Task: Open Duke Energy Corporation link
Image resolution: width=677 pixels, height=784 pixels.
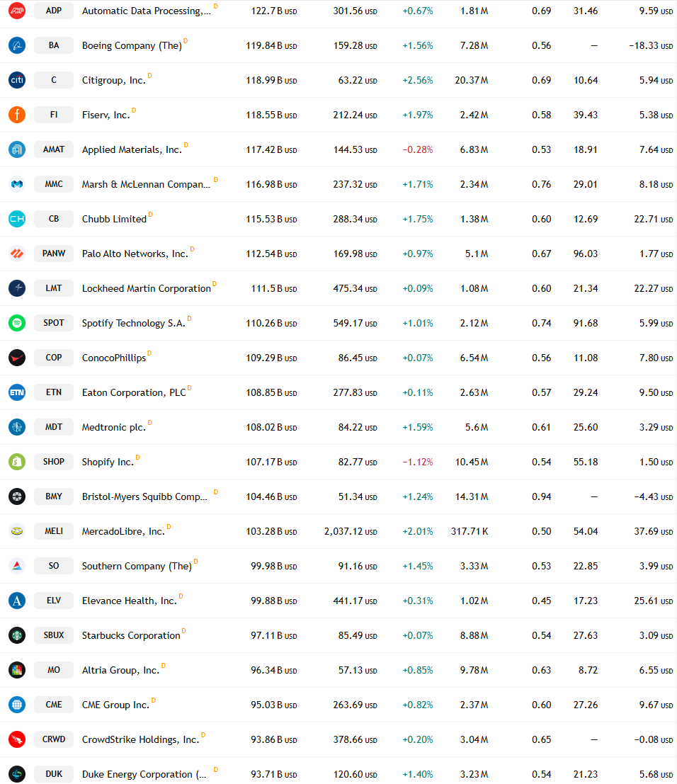Action: click(x=144, y=775)
